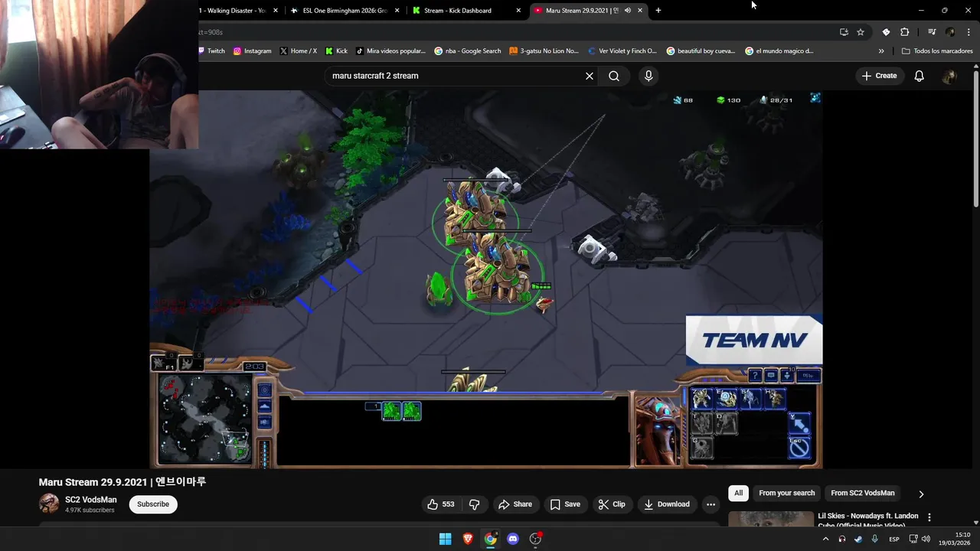Dislike the Maru Stream video

pos(475,504)
